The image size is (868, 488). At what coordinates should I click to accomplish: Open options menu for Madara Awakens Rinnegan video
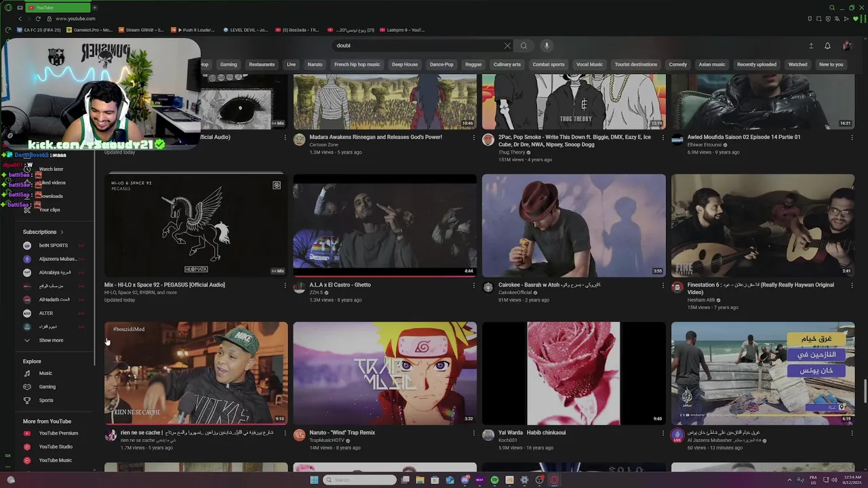click(473, 137)
